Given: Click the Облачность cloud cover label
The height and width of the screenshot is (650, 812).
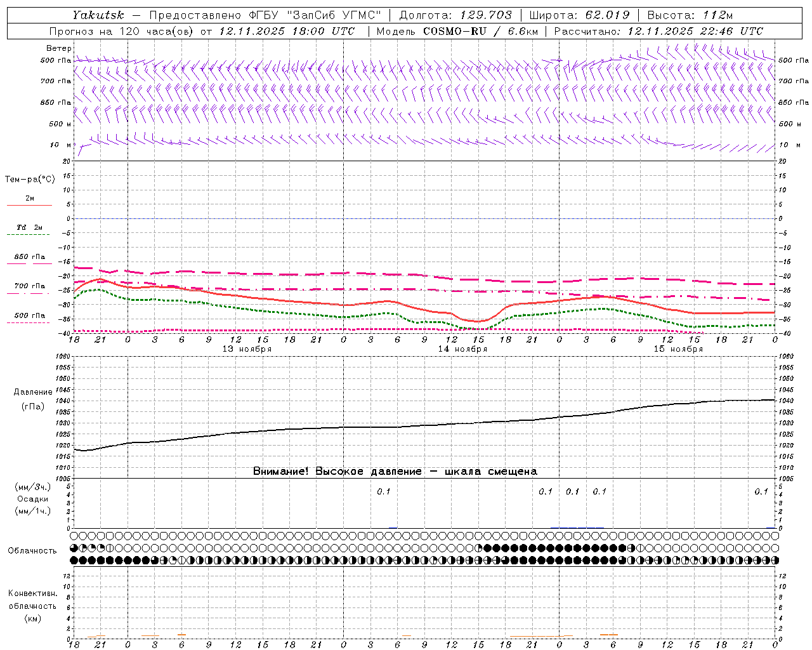Looking at the screenshot, I should click(32, 550).
